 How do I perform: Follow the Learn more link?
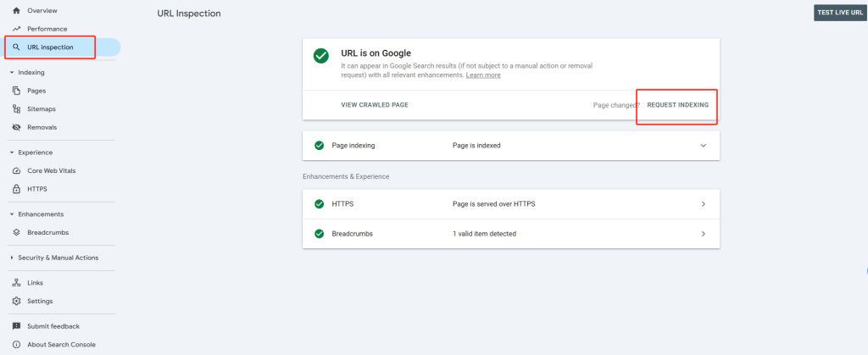coord(483,75)
